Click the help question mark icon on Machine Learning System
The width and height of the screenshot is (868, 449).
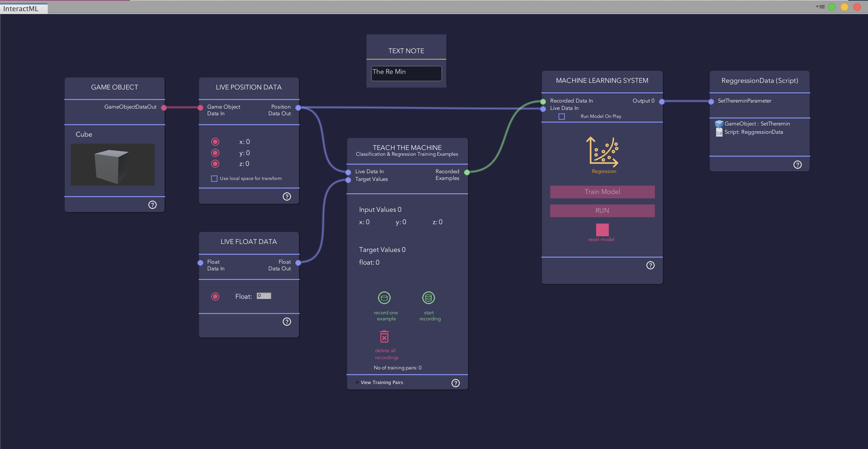650,265
